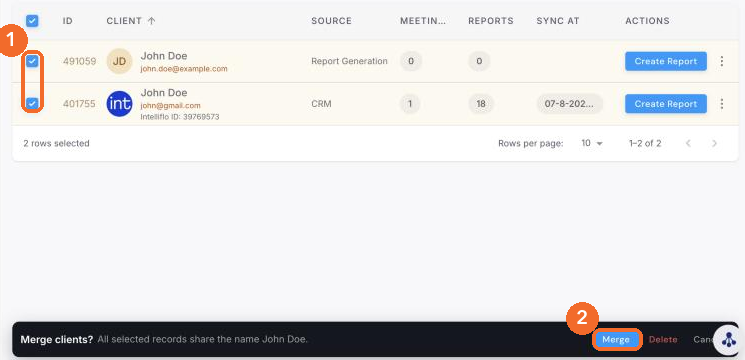Click email john@gmail.com
The image size is (745, 360).
171,105
